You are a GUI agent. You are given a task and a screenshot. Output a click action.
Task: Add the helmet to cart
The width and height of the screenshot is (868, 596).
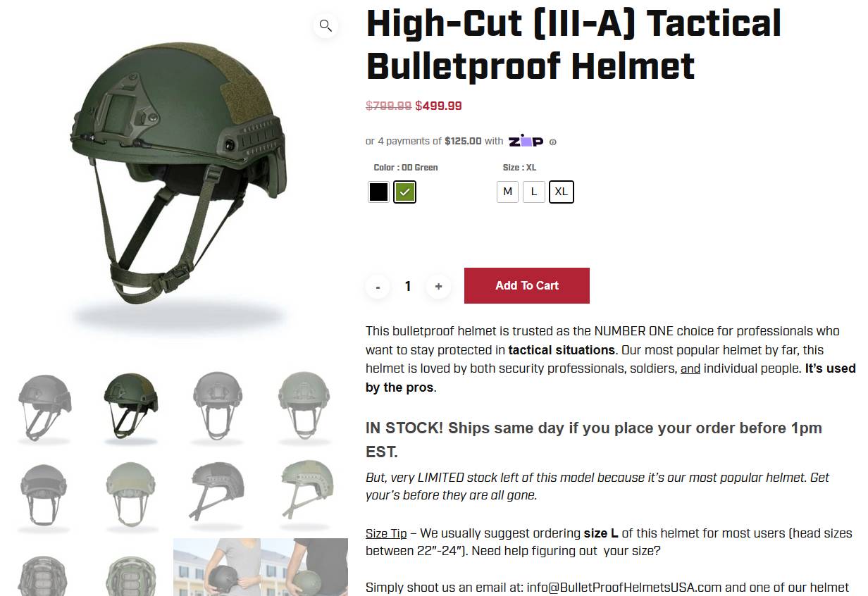click(527, 285)
